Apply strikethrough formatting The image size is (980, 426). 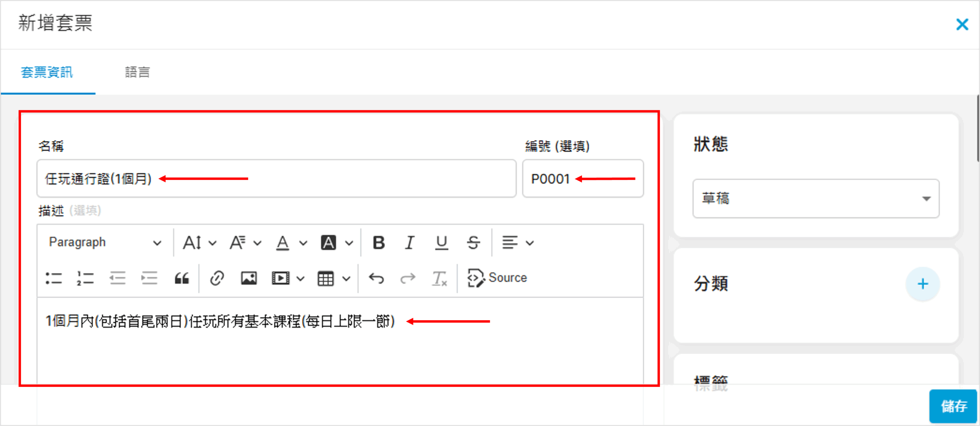click(x=473, y=242)
